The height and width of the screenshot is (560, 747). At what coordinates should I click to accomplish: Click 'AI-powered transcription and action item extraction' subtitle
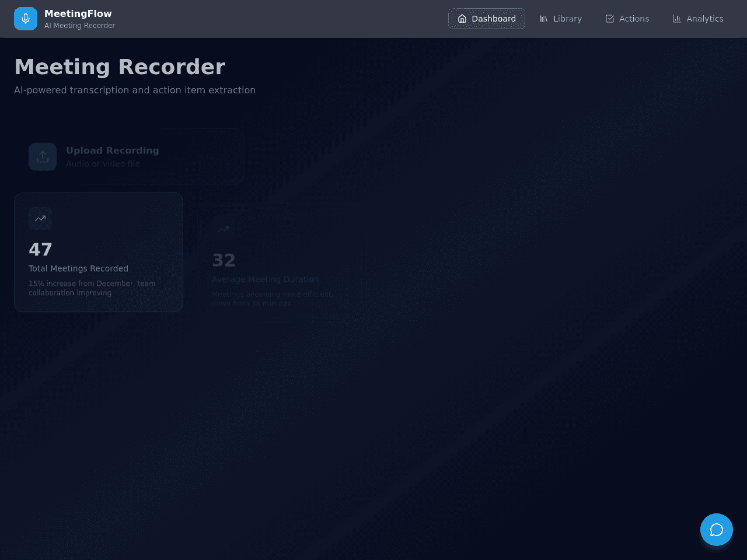[135, 90]
